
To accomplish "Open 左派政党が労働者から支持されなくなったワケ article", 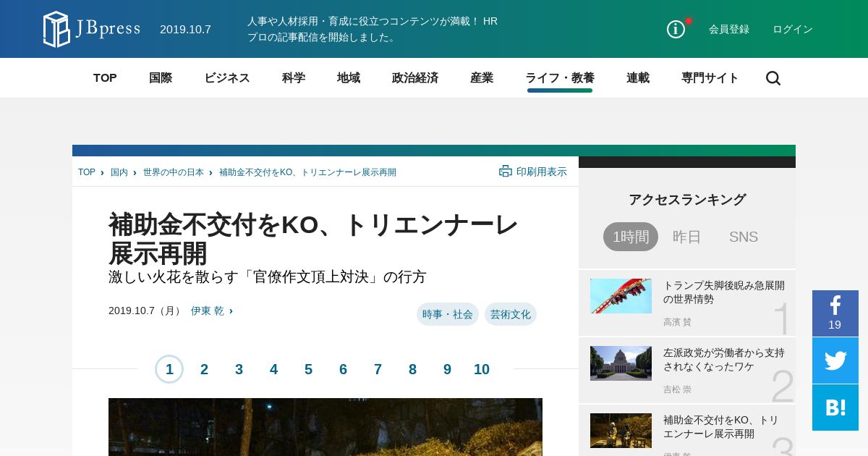I will [x=724, y=359].
